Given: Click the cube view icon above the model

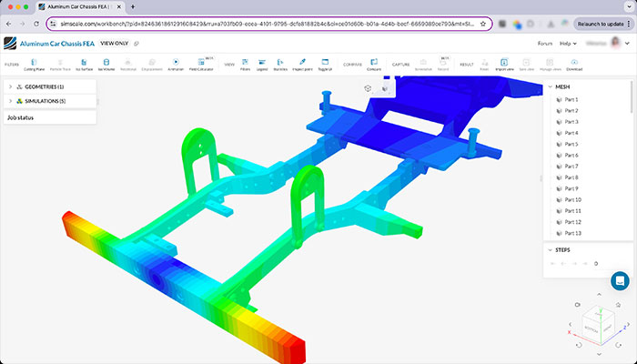Looking at the screenshot, I should tap(368, 88).
